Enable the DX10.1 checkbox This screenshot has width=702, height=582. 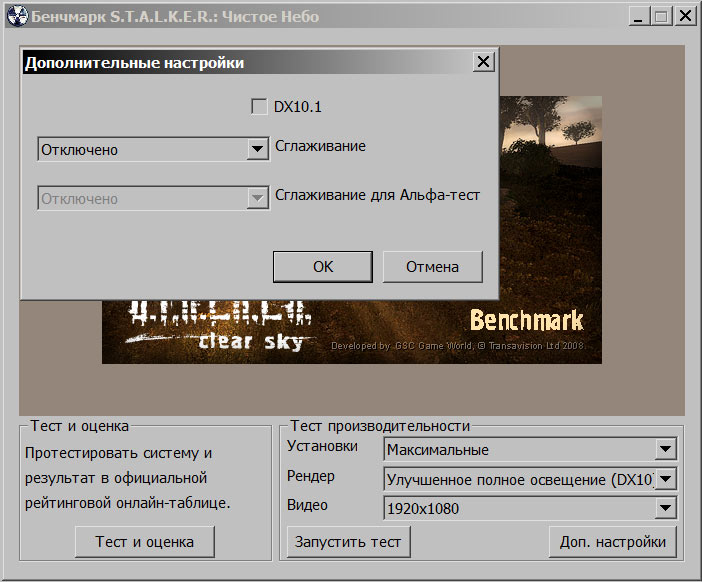(260, 106)
